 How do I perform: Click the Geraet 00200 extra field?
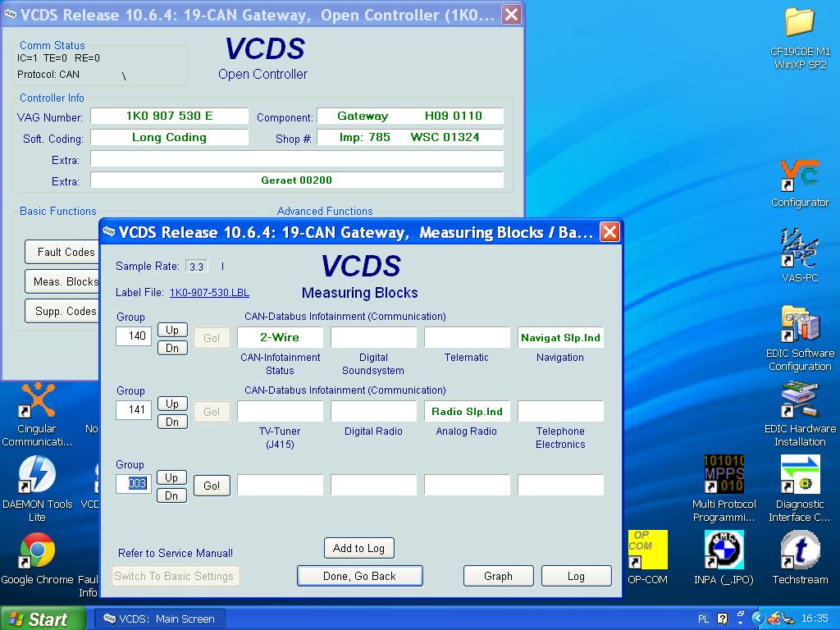297,180
